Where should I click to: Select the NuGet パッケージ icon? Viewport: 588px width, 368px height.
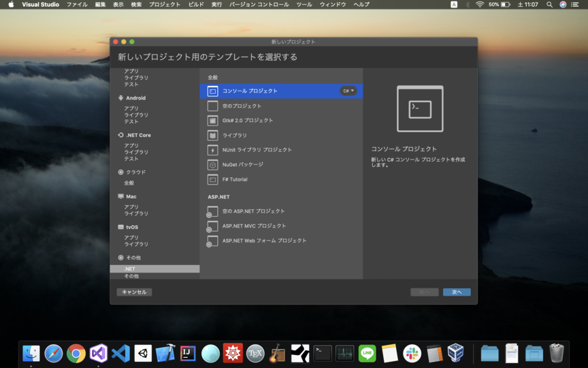[212, 164]
